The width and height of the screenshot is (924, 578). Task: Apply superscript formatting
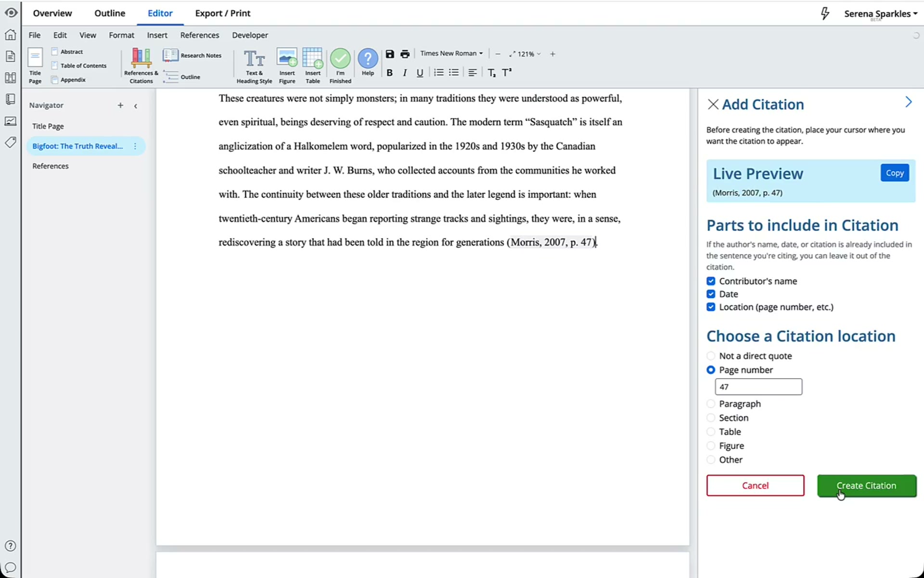[507, 72]
